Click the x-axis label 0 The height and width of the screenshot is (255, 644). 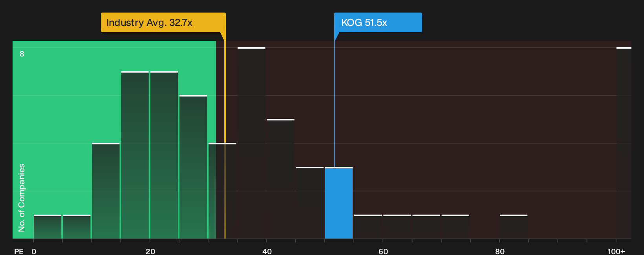34,251
